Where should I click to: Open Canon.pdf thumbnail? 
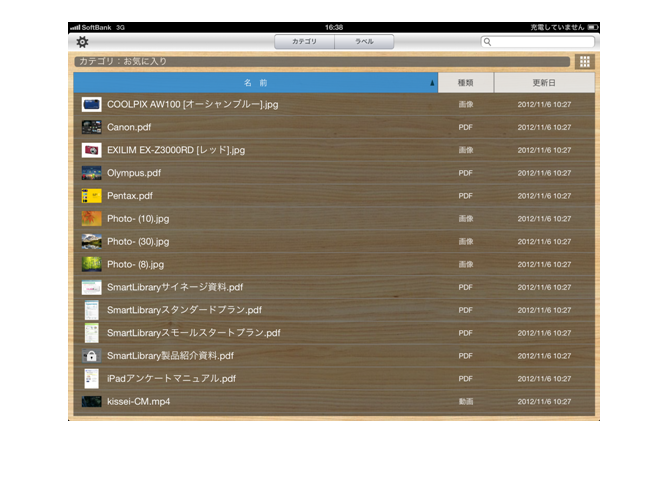[92, 127]
